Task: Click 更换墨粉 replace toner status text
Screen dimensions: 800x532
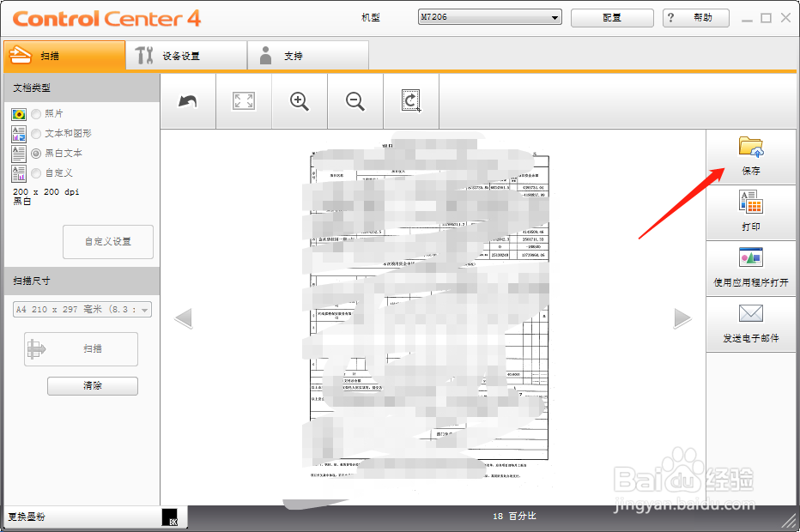Action: (x=27, y=517)
